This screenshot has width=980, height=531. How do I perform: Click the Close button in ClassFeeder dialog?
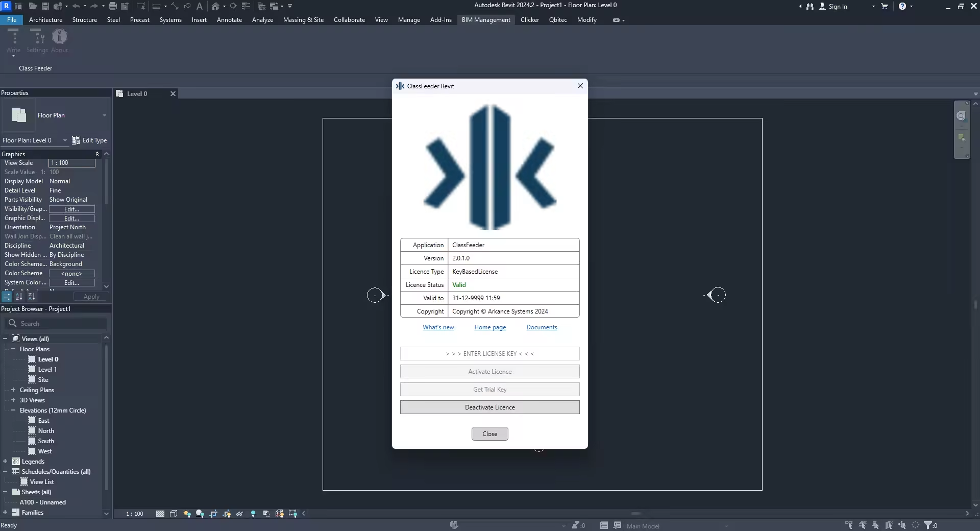coord(490,434)
